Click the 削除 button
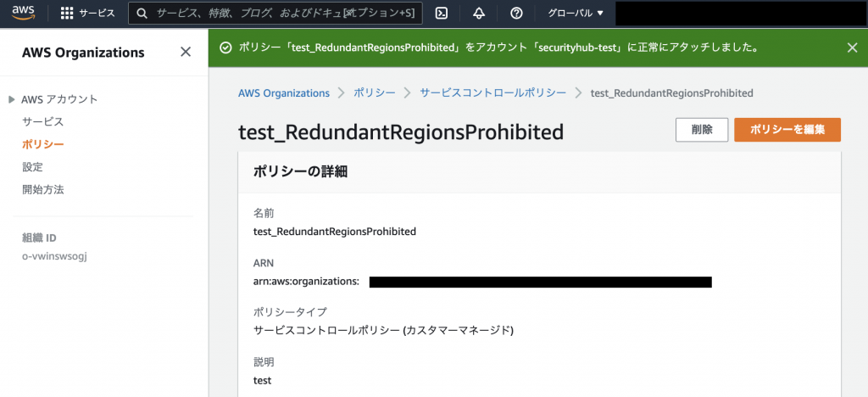 (x=702, y=130)
